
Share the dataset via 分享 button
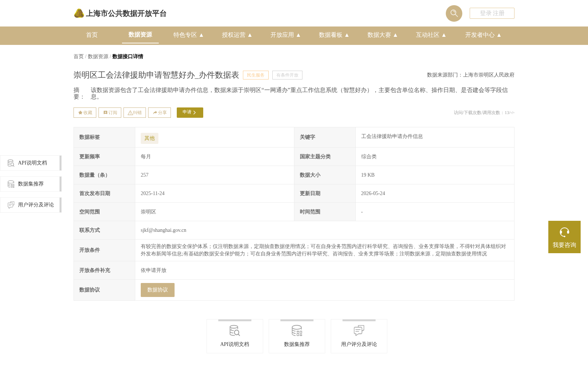159,113
